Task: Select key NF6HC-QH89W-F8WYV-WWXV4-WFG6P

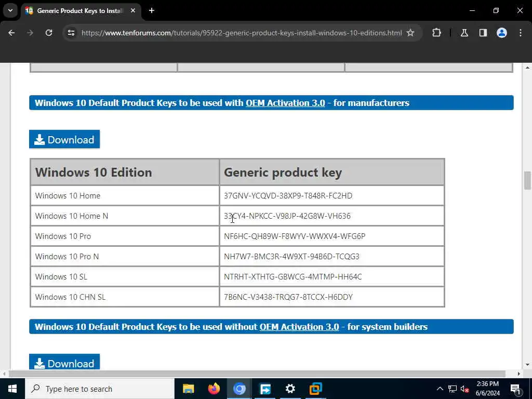Action: click(295, 236)
